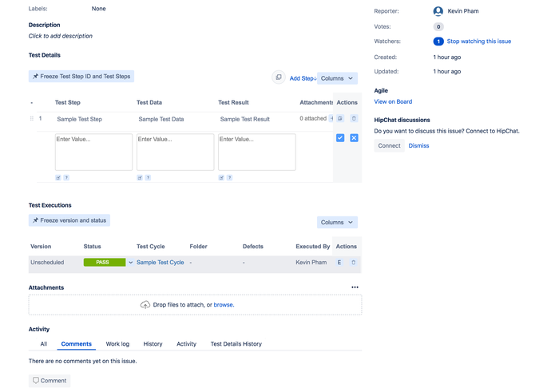Click Stop watching this issue

click(x=479, y=42)
